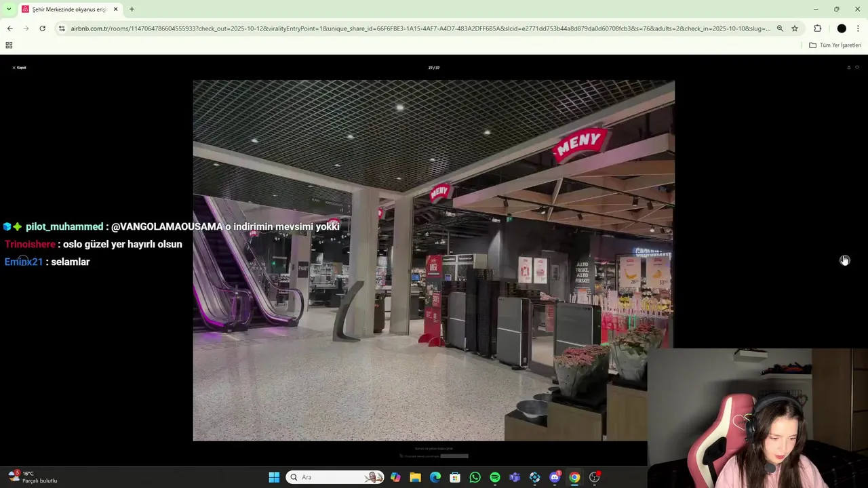This screenshot has width=868, height=488.
Task: Open the blue diamond app in the taskbar
Action: 534,477
